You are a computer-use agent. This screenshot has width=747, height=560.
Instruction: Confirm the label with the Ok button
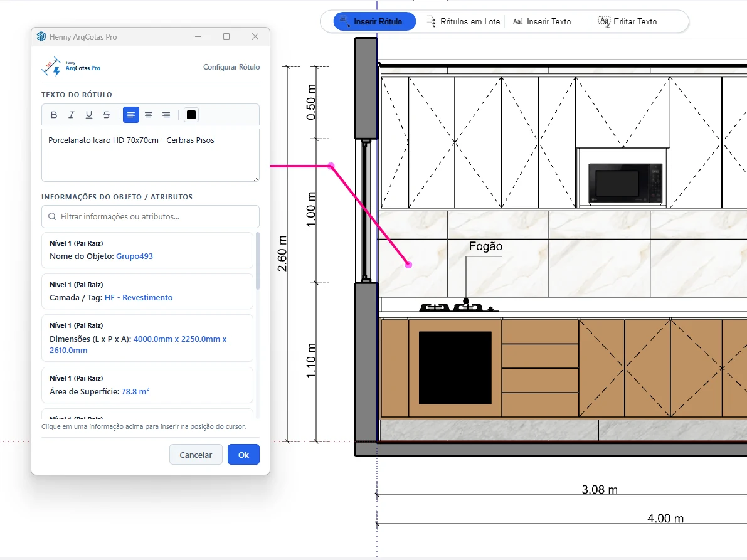click(243, 455)
